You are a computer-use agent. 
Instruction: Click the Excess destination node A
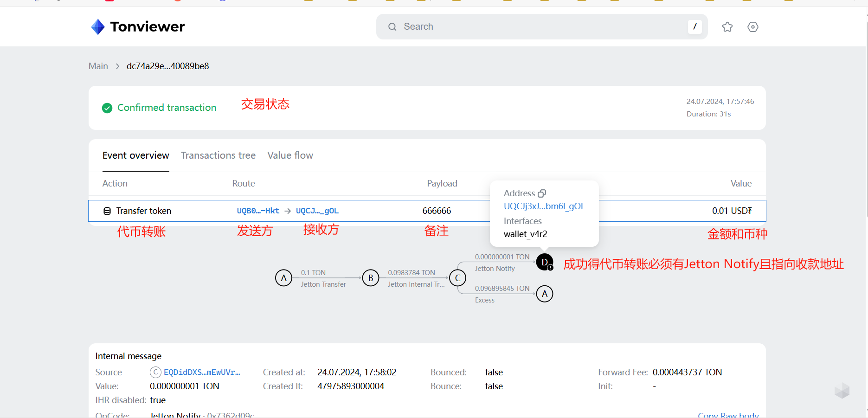[x=544, y=294]
